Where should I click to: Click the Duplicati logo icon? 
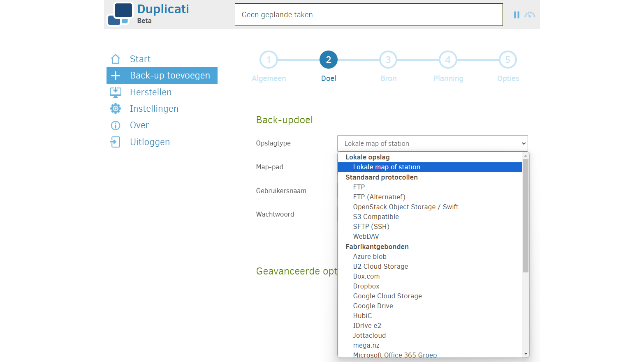[x=120, y=14]
